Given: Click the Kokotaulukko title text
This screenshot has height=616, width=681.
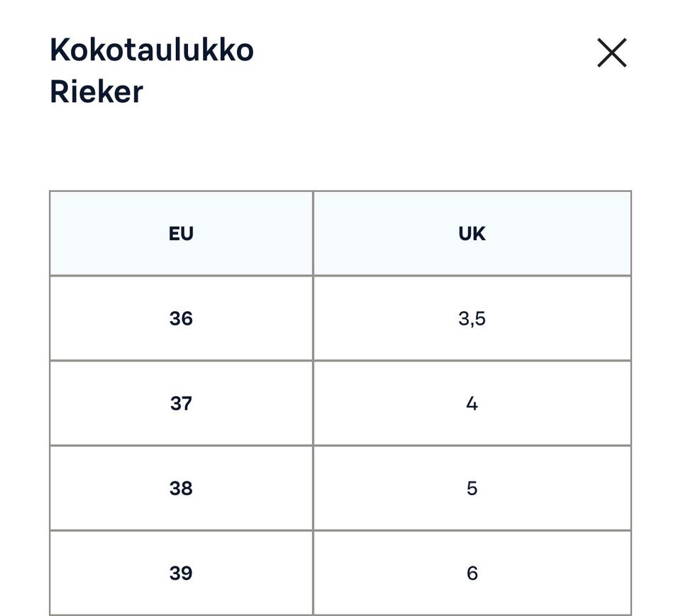Looking at the screenshot, I should (150, 50).
